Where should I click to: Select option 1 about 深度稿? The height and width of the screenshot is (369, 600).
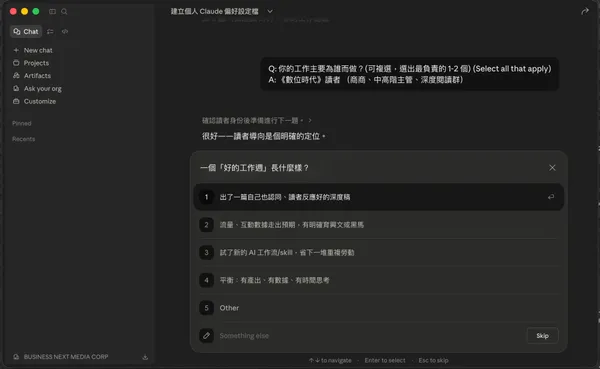click(379, 197)
